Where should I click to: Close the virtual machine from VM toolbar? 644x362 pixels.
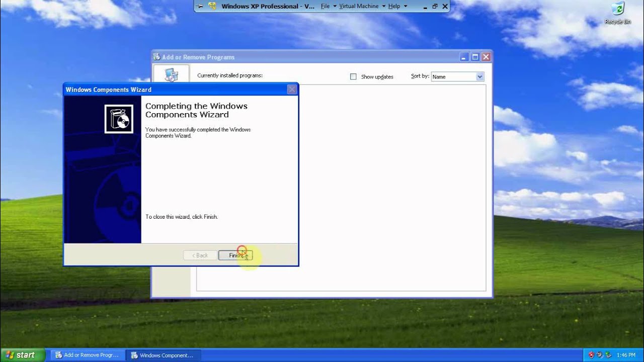click(x=445, y=7)
